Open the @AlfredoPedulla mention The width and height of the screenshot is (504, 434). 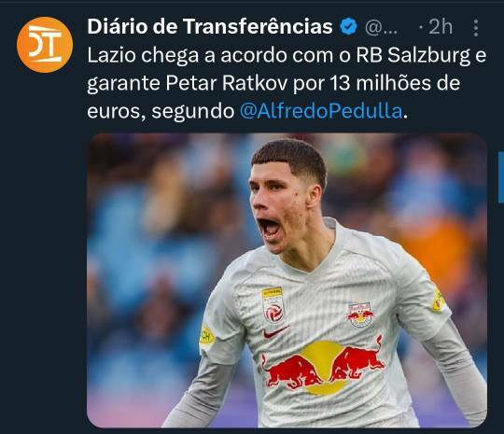click(x=321, y=111)
